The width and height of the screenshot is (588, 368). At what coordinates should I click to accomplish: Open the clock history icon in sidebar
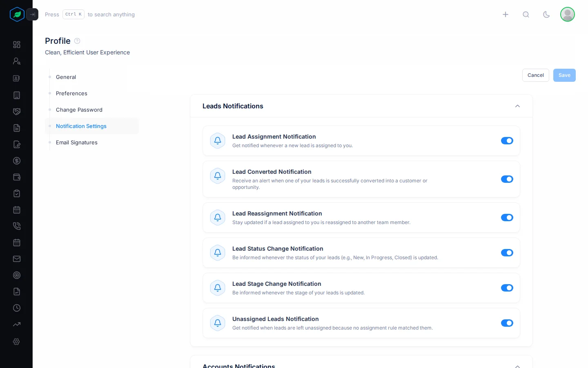17,308
